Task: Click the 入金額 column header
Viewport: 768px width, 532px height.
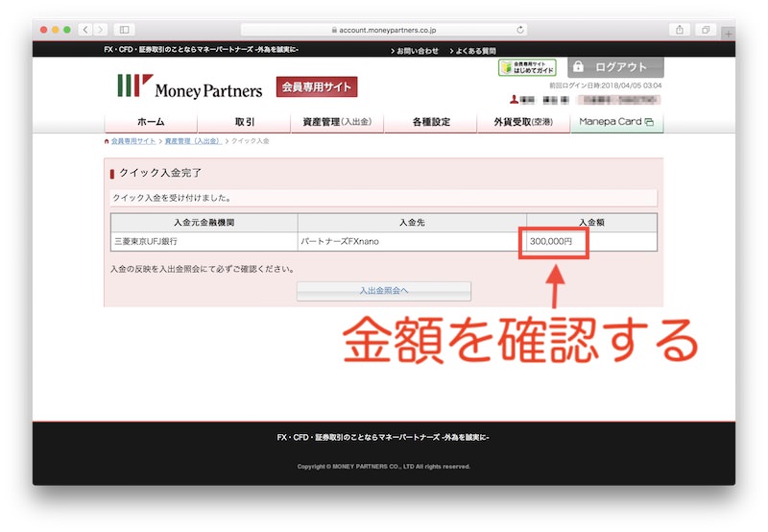Action: (591, 223)
